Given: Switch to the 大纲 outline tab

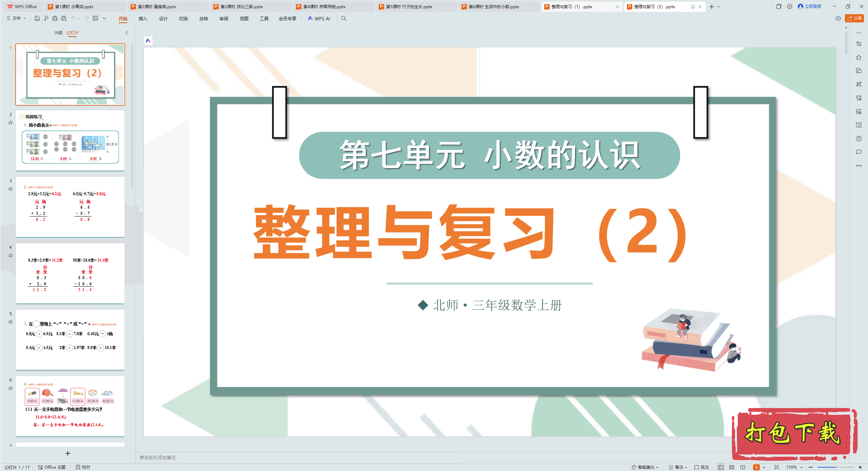Looking at the screenshot, I should tap(58, 33).
